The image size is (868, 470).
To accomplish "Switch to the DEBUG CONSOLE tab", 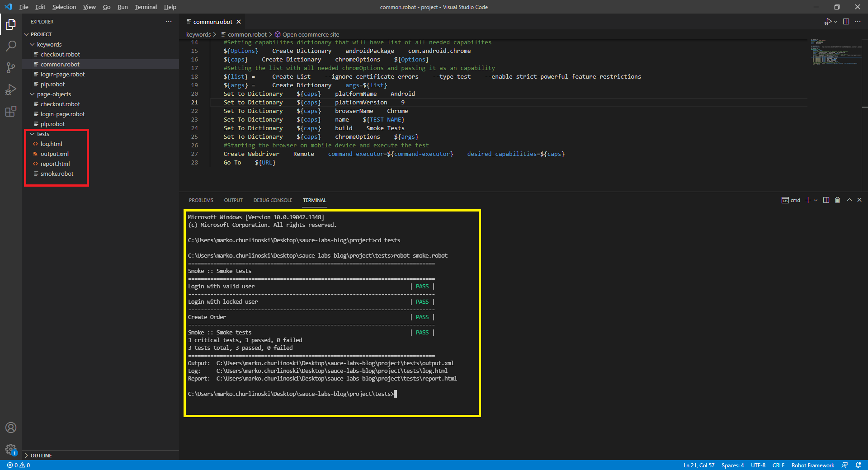I will [273, 200].
